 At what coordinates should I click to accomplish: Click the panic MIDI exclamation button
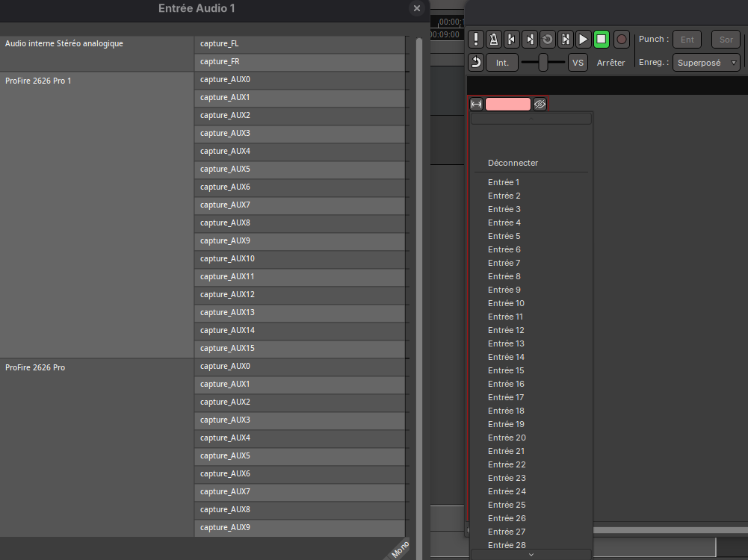pos(476,40)
